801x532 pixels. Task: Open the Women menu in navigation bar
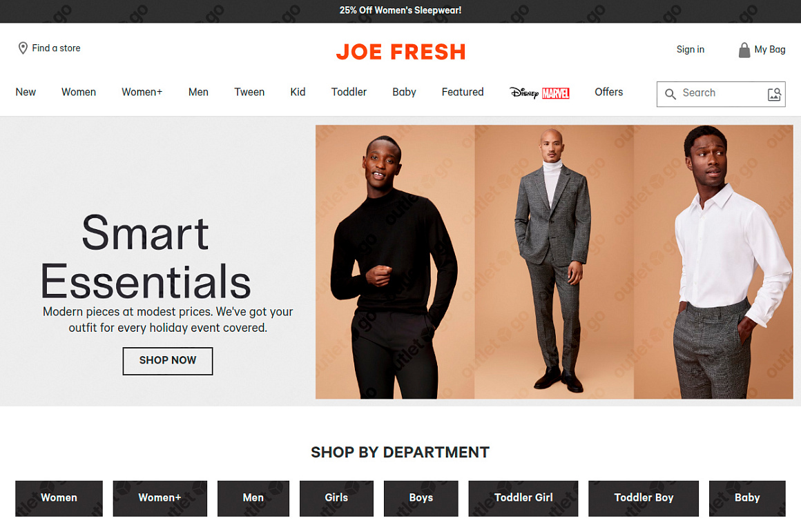(79, 92)
